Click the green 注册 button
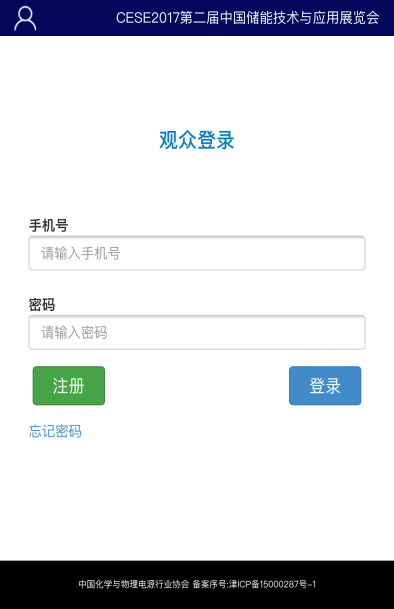This screenshot has height=609, width=394. click(x=69, y=386)
